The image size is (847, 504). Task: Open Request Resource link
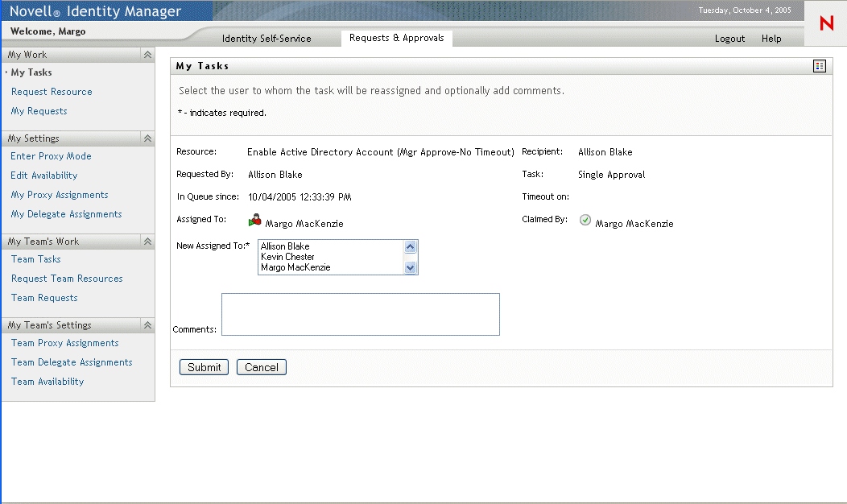52,92
